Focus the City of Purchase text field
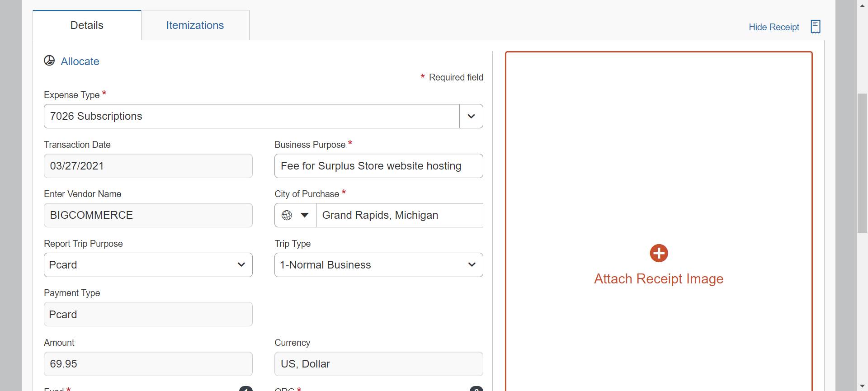 (x=399, y=215)
